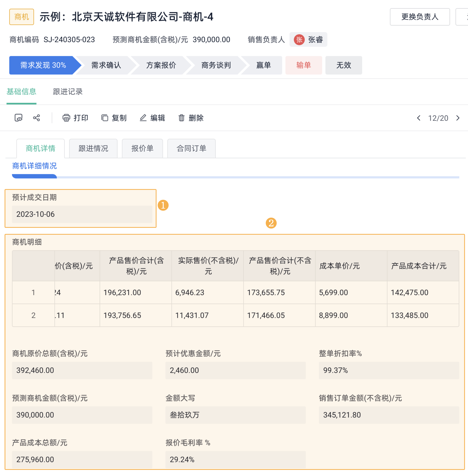Click the edit (编辑) pencil icon
The height and width of the screenshot is (476, 468).
(x=143, y=118)
